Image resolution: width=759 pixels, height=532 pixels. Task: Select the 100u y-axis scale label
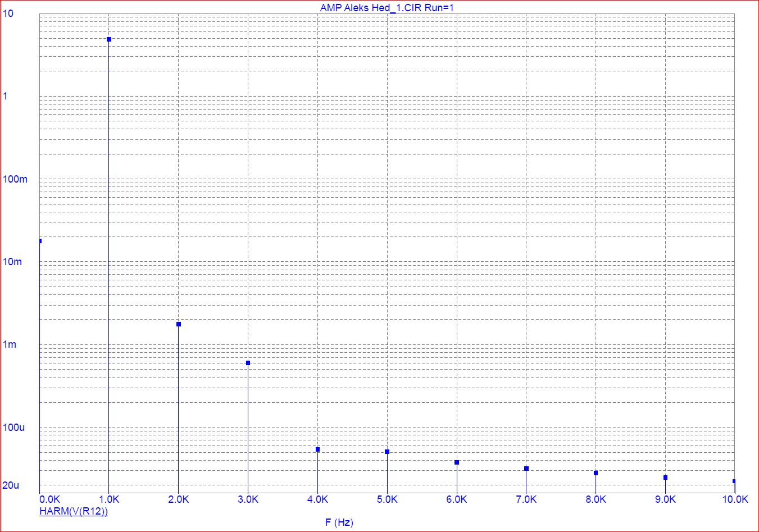point(14,428)
